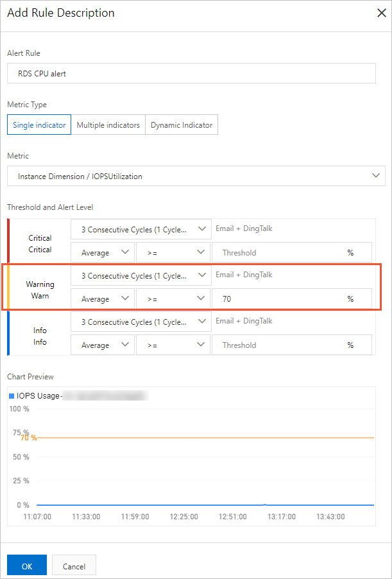
Task: Click the IOPS Usage legend swatch
Action: (11, 395)
